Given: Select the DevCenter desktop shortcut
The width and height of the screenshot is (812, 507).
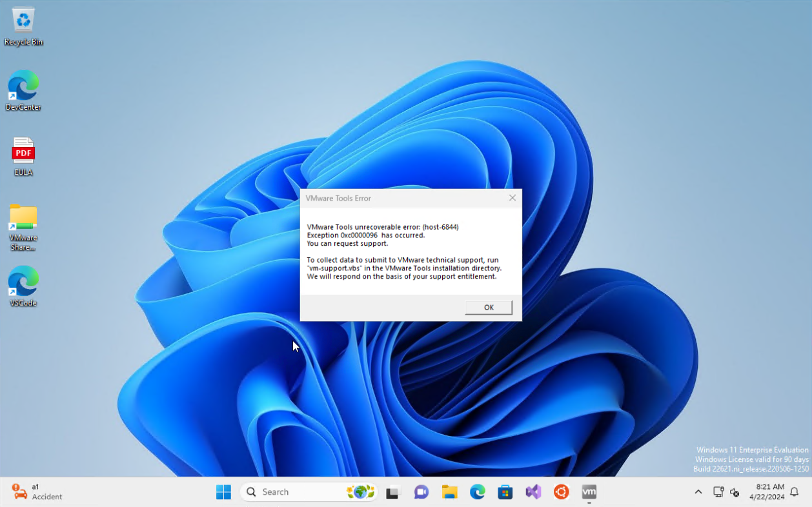Looking at the screenshot, I should pos(23,90).
